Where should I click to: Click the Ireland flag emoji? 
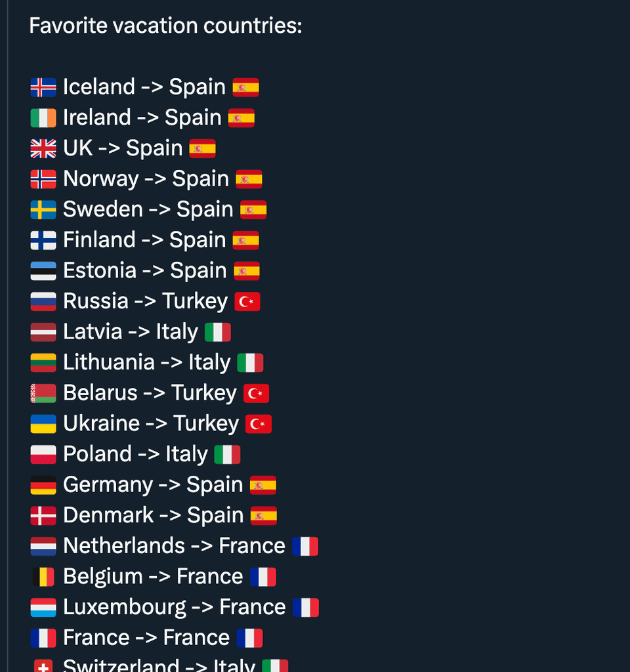click(x=43, y=118)
